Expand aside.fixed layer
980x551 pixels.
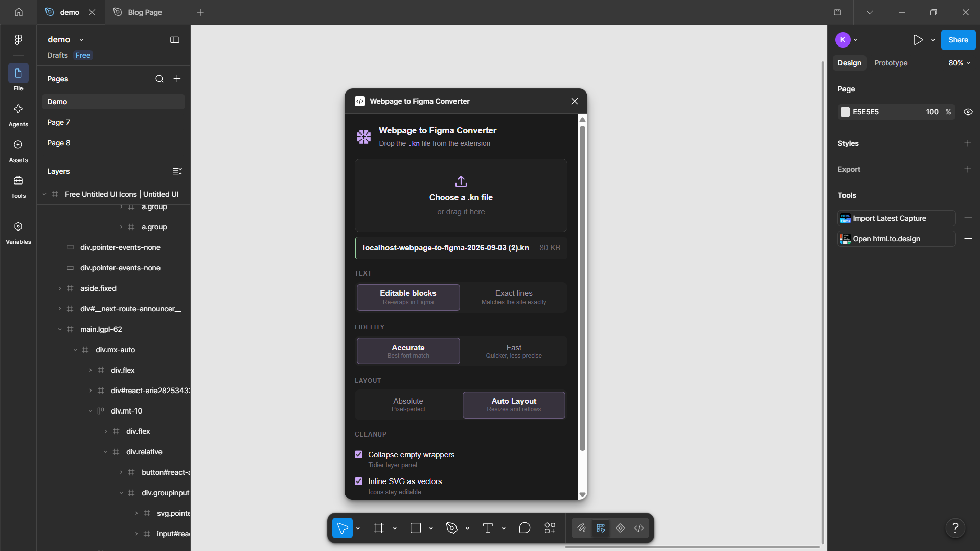click(60, 288)
